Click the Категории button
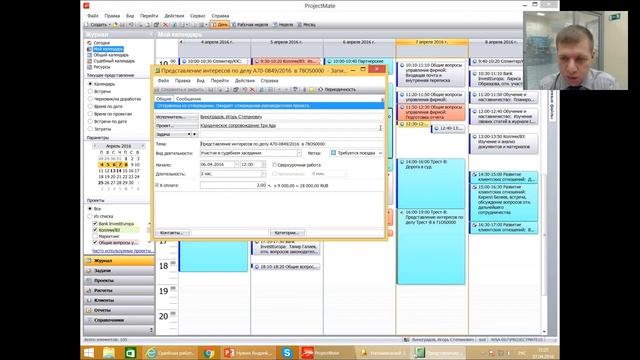 (x=287, y=233)
